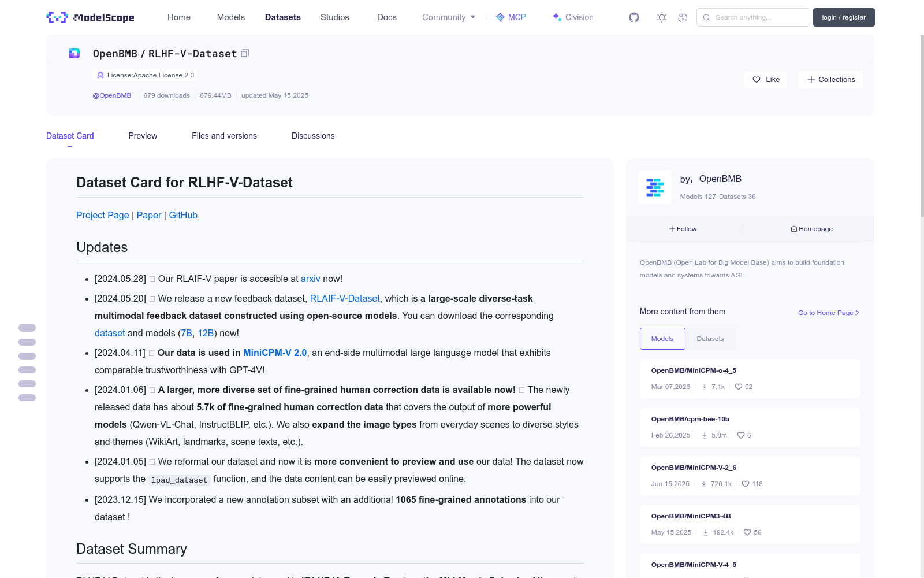Click 'updated May 15,2025' text
This screenshot has width=924, height=578.
(275, 95)
